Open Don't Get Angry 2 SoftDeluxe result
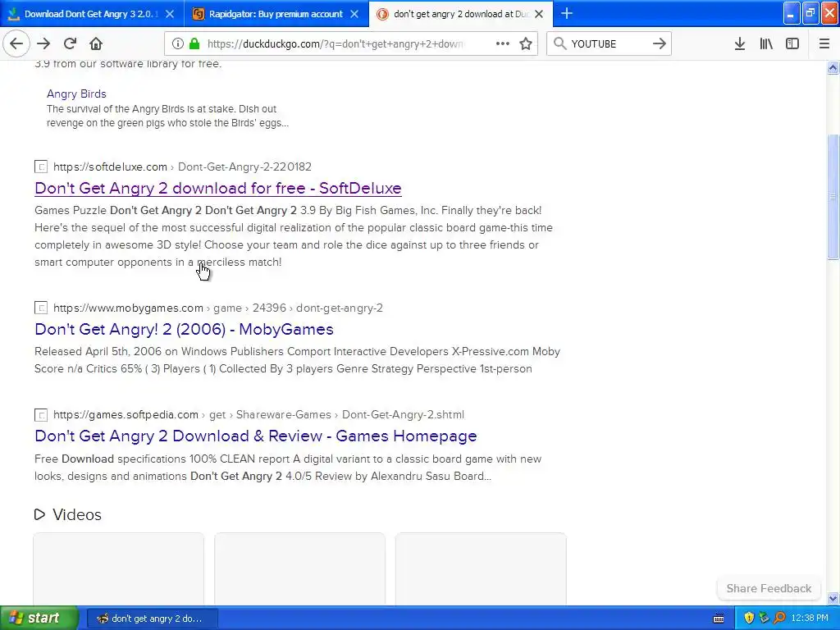840x630 pixels. [218, 188]
